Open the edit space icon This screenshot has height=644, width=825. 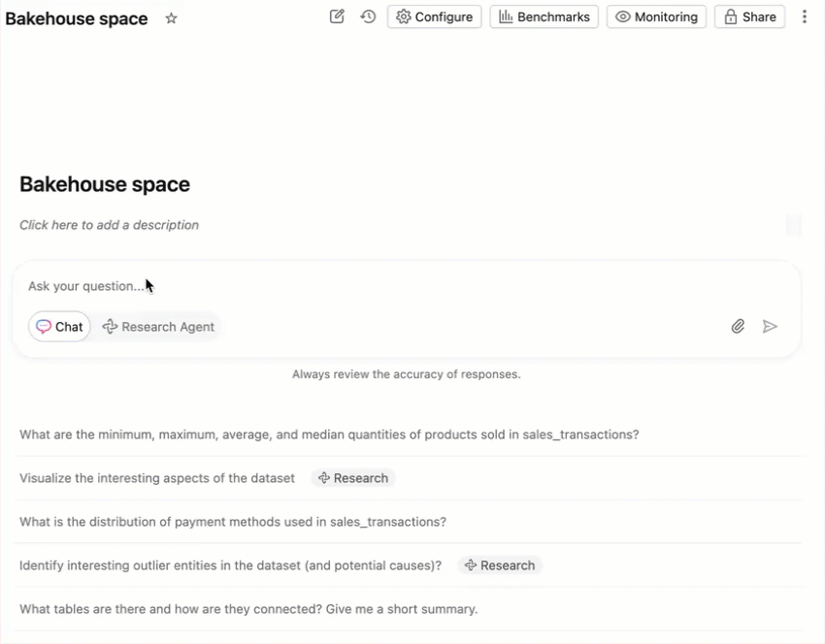click(336, 16)
